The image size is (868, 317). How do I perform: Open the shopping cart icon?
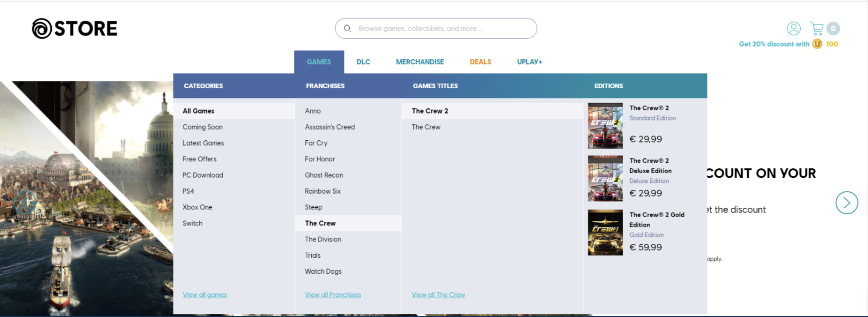(817, 29)
